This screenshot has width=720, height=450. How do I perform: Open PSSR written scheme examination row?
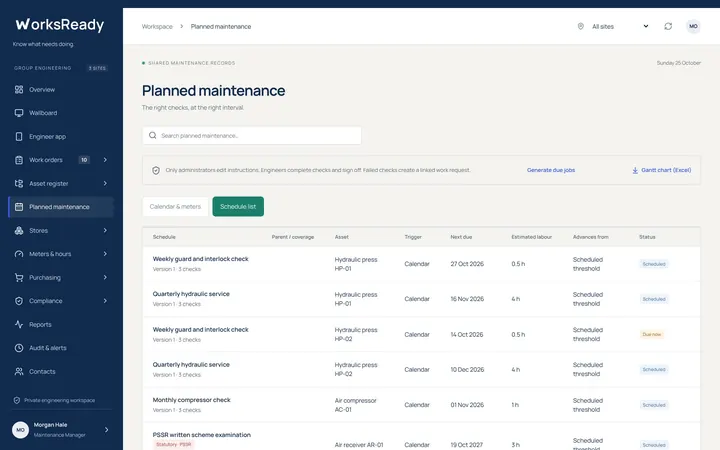point(202,435)
